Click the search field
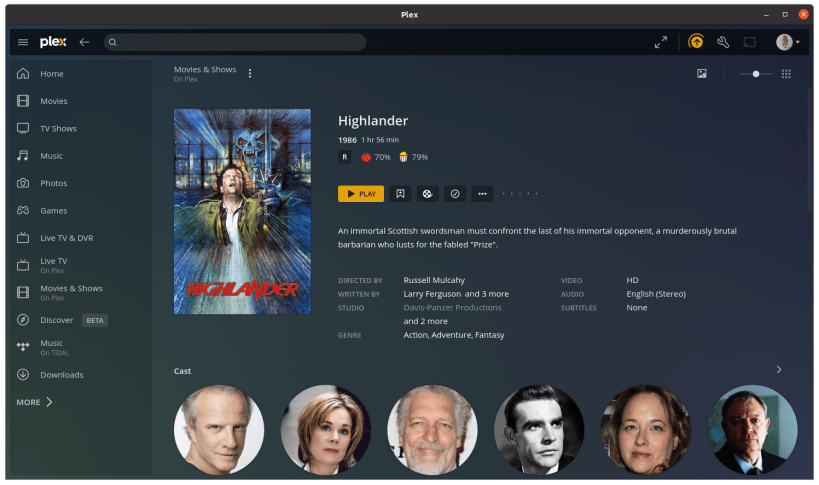 click(x=235, y=42)
